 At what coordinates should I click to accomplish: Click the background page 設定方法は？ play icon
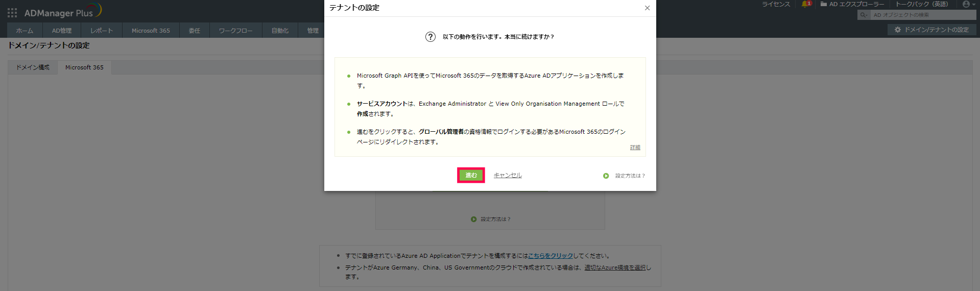pos(473,219)
